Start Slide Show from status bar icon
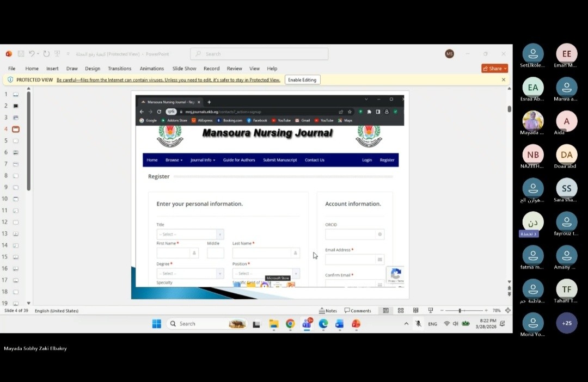 pyautogui.click(x=431, y=311)
